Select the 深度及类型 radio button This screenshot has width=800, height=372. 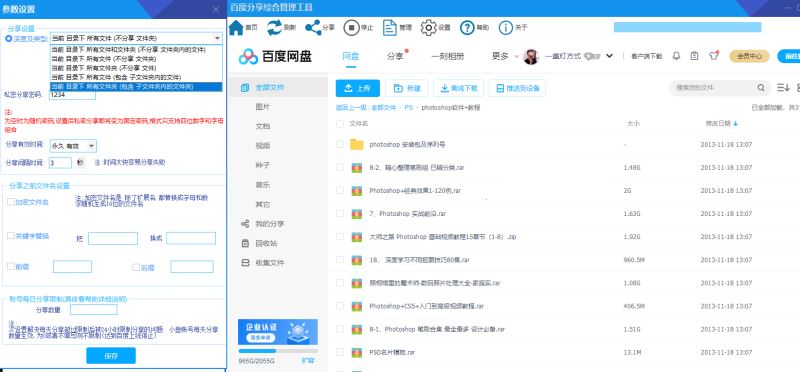(9, 39)
